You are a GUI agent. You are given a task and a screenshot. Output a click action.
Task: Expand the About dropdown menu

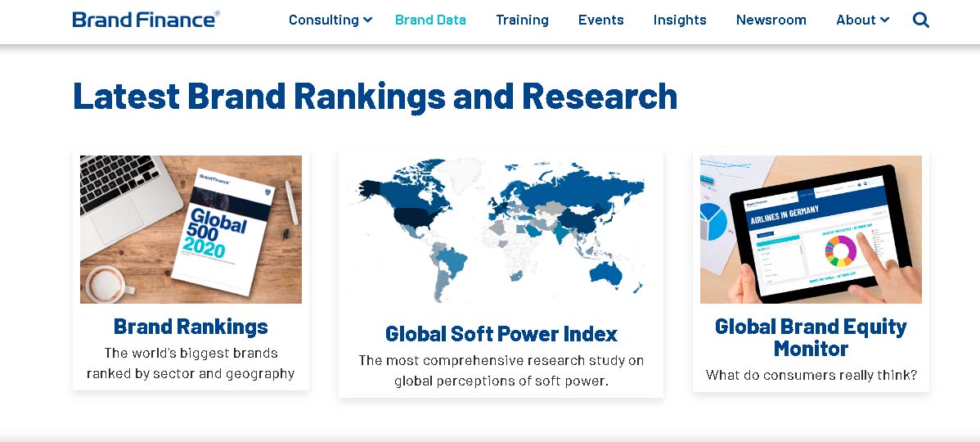[x=862, y=20]
